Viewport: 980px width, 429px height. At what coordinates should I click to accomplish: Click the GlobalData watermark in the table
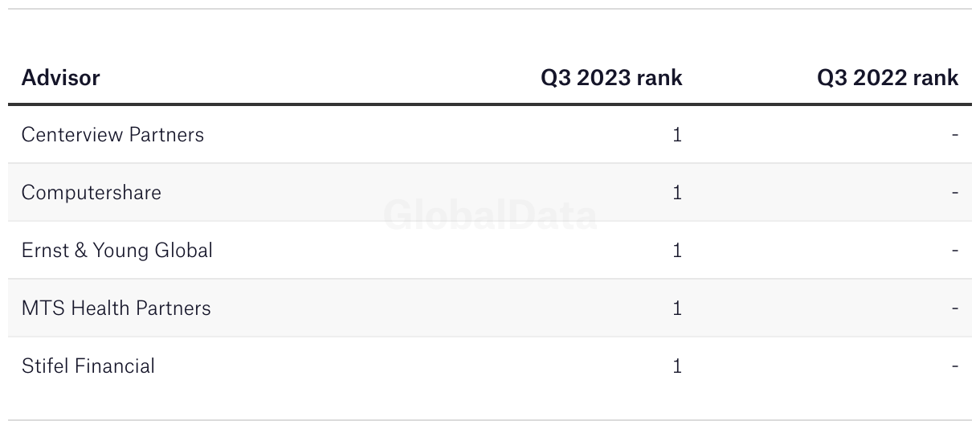click(490, 215)
